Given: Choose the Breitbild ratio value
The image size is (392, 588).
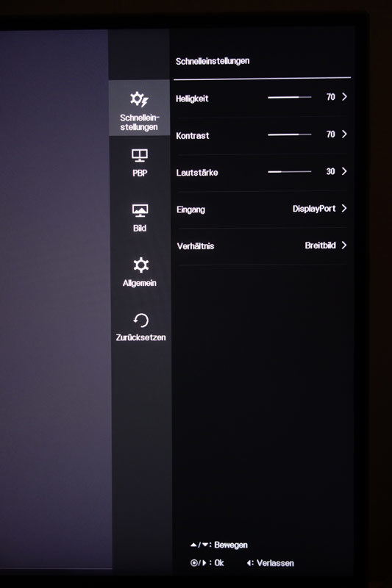Looking at the screenshot, I should [x=321, y=245].
